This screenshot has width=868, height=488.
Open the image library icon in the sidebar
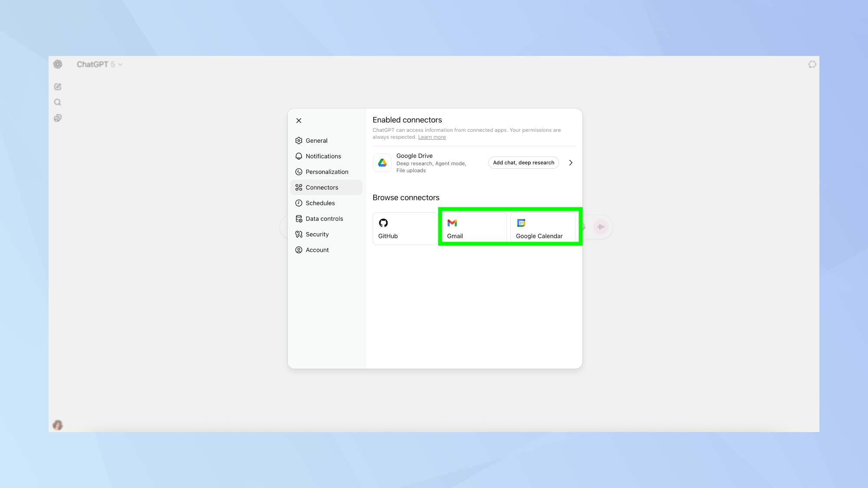58,118
